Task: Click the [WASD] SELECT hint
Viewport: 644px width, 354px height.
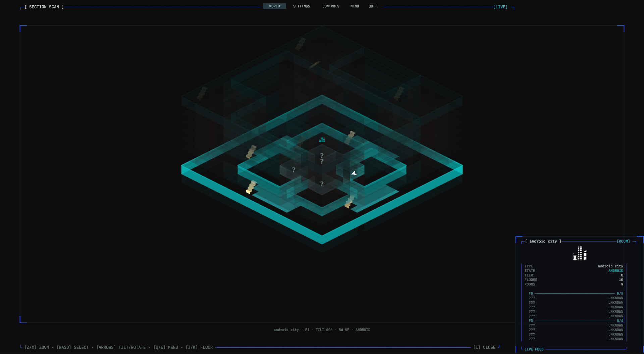Action: click(73, 347)
